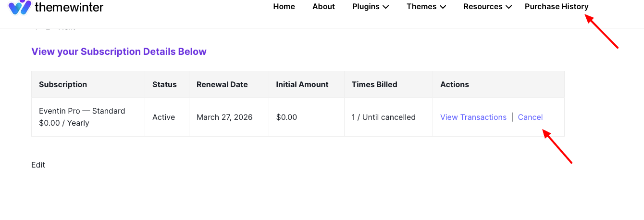
Task: Open the Plugins menu label
Action: tap(366, 7)
